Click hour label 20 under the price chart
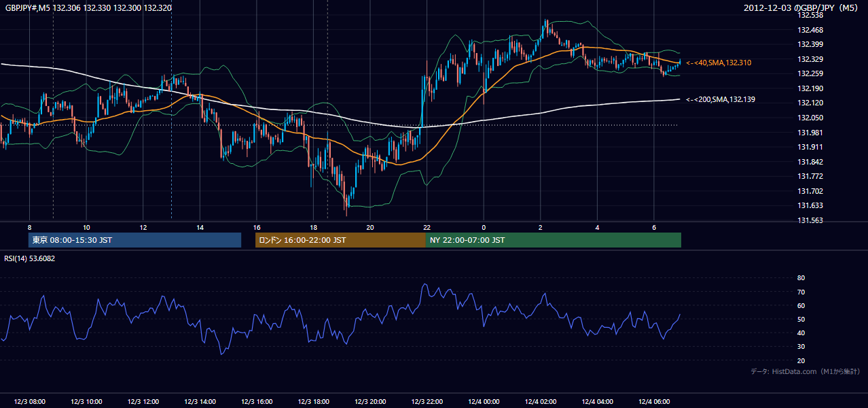Viewport: 868px width, 408px height. coord(370,227)
